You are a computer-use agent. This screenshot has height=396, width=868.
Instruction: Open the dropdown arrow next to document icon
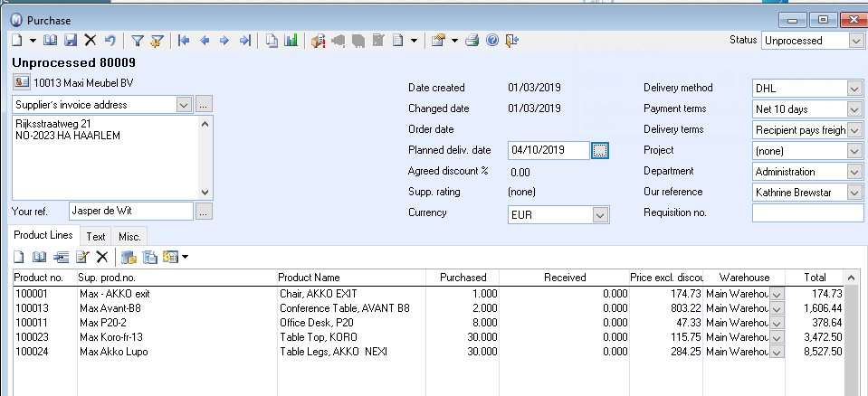(x=414, y=41)
